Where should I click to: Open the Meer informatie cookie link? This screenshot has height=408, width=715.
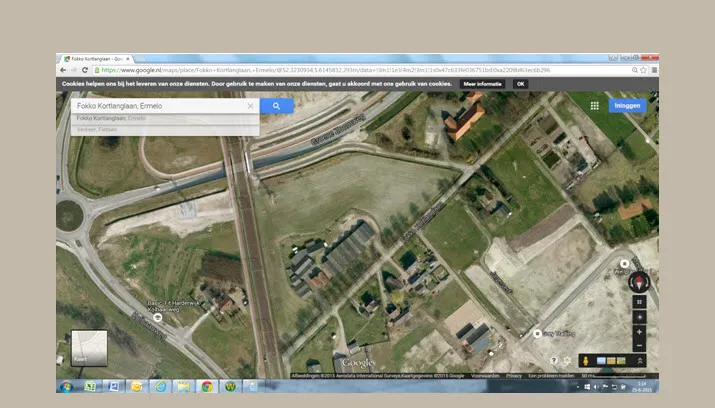(482, 84)
